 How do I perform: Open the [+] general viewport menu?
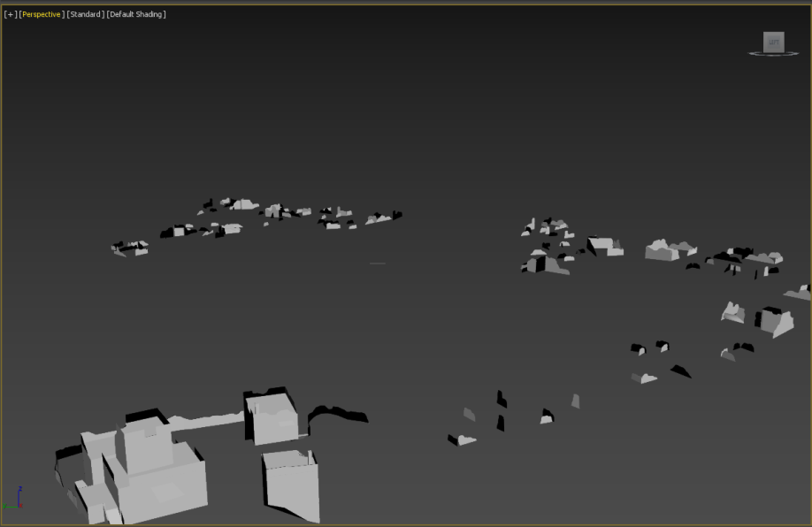tap(11, 15)
